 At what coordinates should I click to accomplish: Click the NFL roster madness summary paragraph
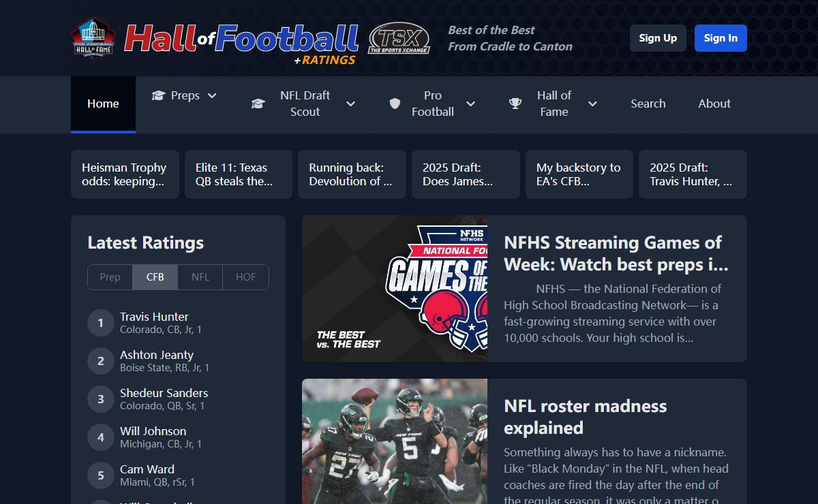617,475
